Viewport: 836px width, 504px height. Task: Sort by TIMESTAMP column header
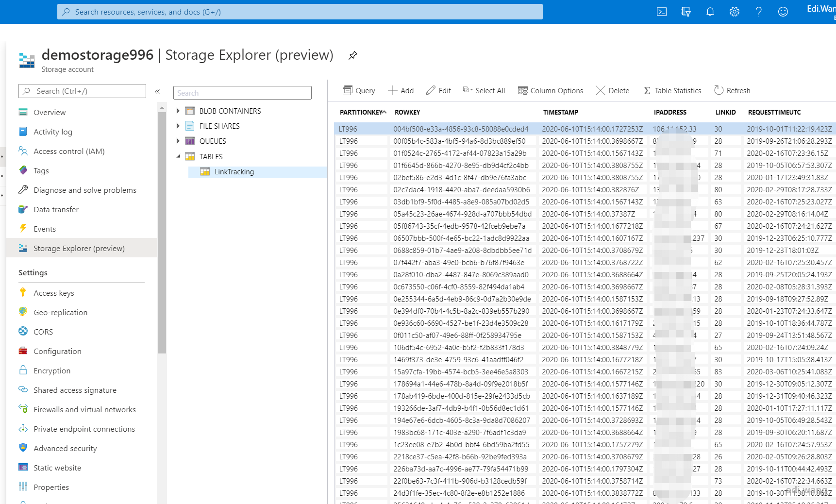coord(561,112)
